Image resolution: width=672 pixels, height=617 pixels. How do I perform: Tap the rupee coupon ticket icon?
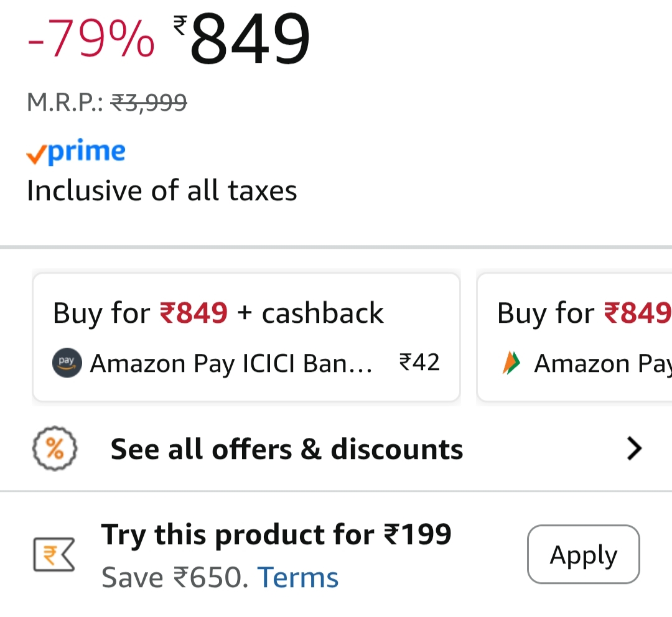click(x=54, y=555)
